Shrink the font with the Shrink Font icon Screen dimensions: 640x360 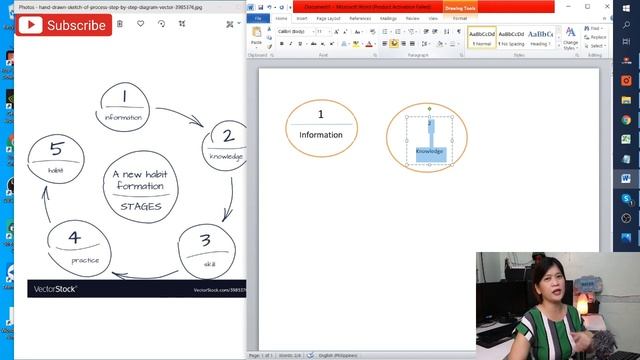[x=344, y=32]
